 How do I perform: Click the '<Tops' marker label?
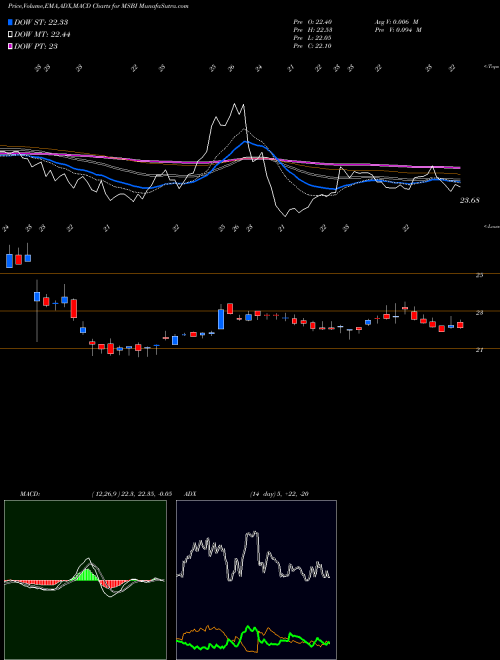(x=491, y=67)
